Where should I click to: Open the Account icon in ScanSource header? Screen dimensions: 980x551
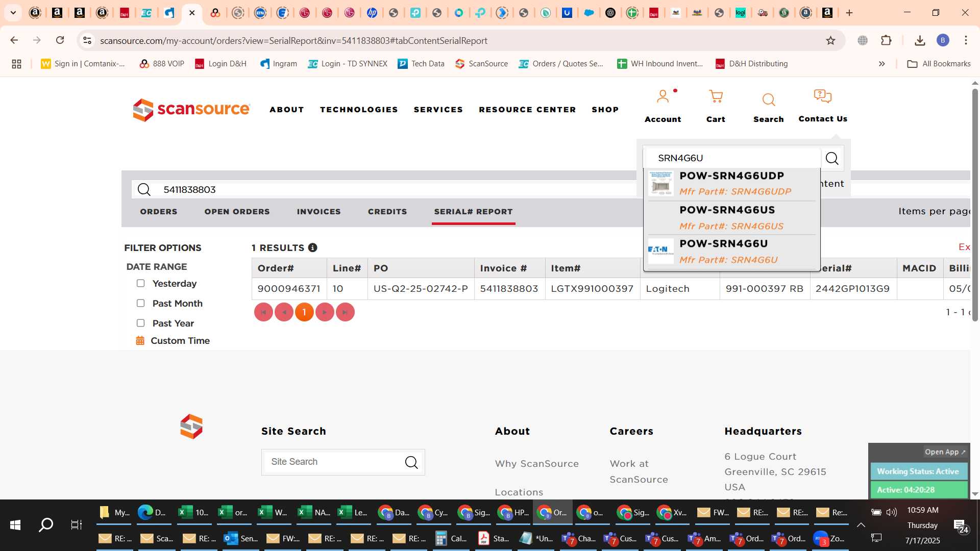(x=663, y=96)
